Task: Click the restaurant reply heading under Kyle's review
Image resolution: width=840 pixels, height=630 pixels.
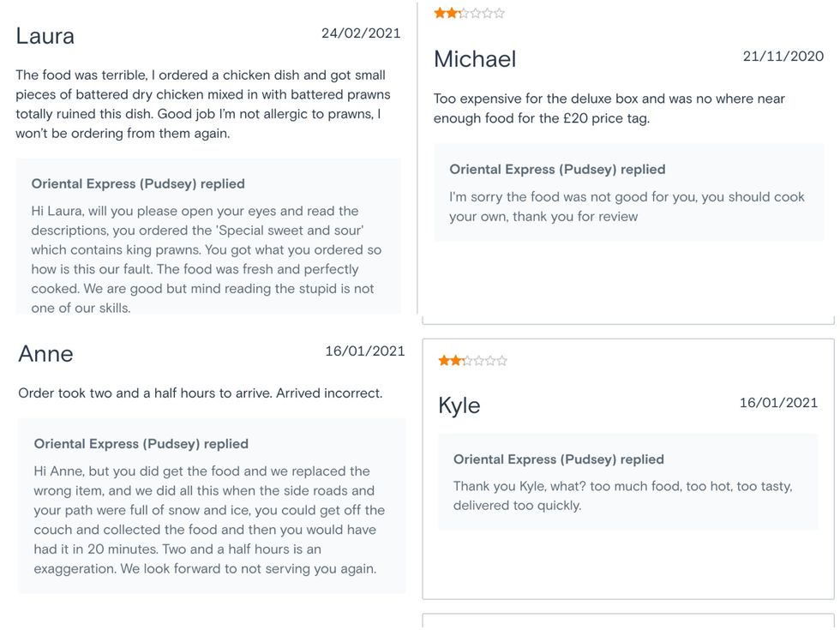Action: tap(559, 459)
